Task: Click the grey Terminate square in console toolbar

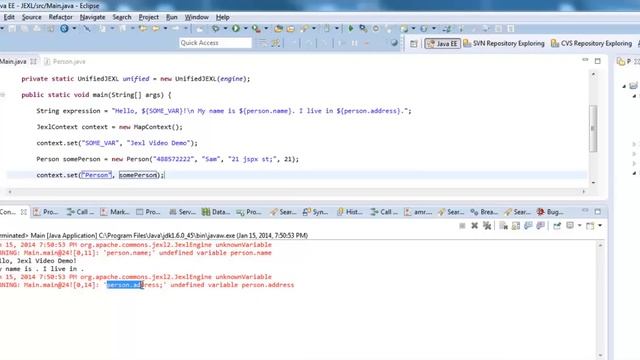Action: (462, 225)
